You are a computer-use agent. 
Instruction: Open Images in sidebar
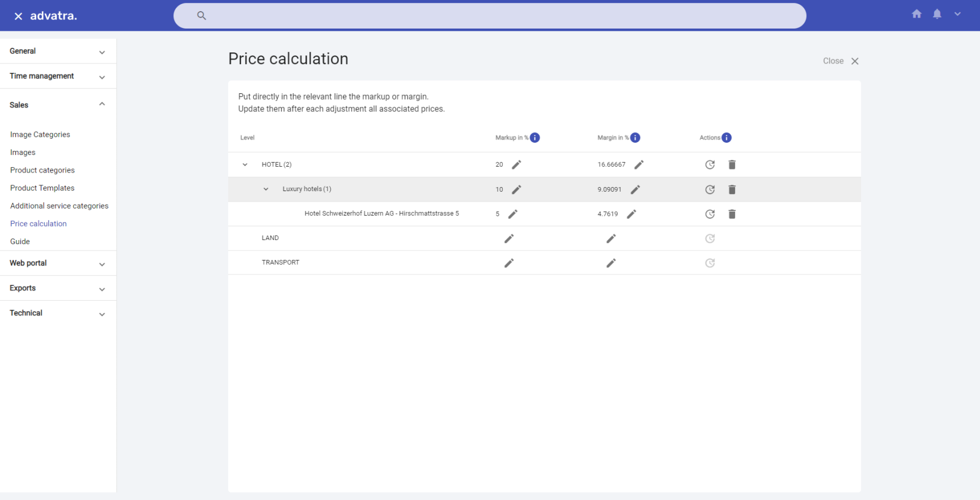23,153
